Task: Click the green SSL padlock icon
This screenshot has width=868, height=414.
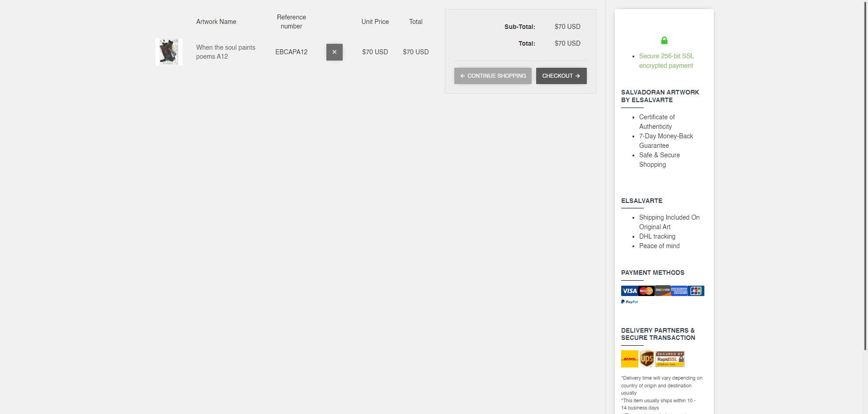Action: [664, 41]
